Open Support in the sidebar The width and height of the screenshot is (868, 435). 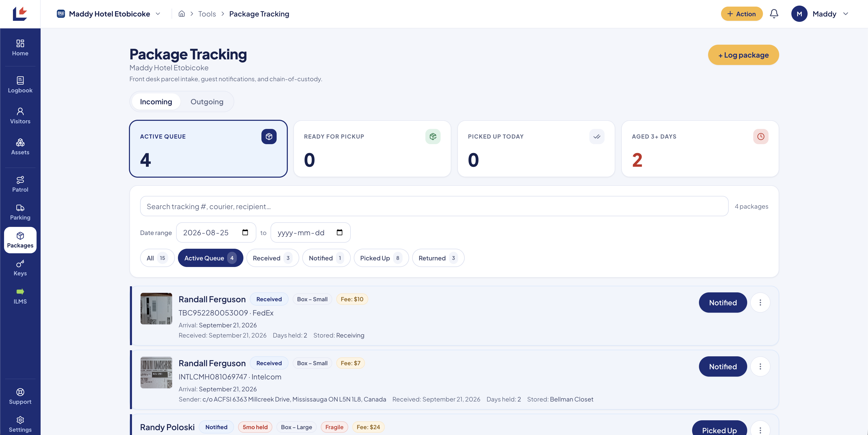20,396
